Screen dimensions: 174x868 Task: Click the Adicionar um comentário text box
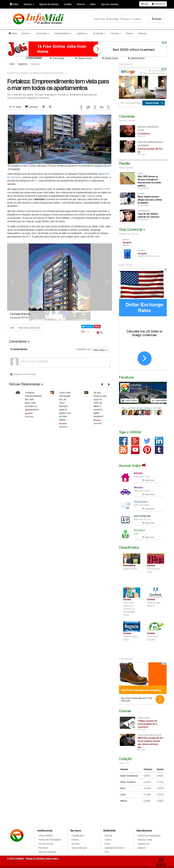[65, 363]
